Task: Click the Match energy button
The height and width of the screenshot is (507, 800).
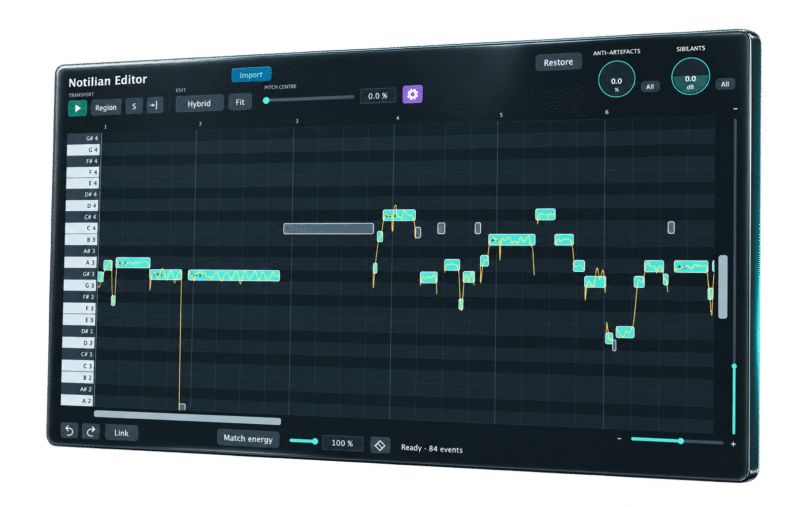Action: (248, 439)
